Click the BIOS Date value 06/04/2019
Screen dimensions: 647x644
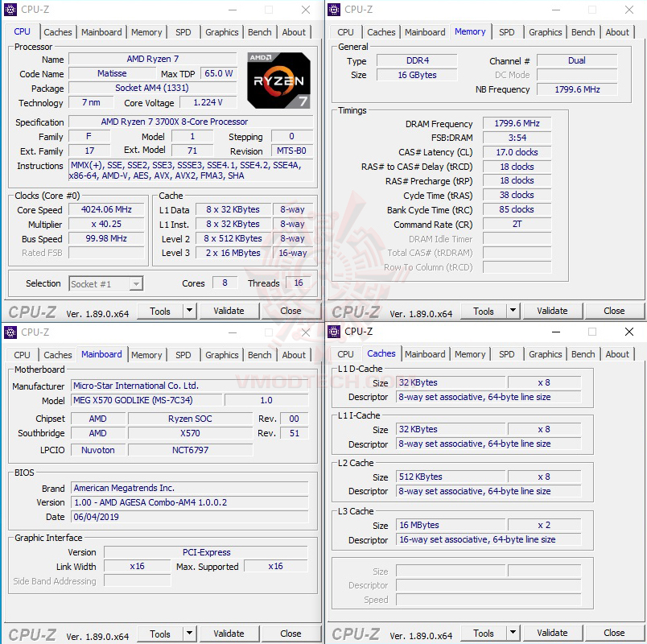click(190, 517)
